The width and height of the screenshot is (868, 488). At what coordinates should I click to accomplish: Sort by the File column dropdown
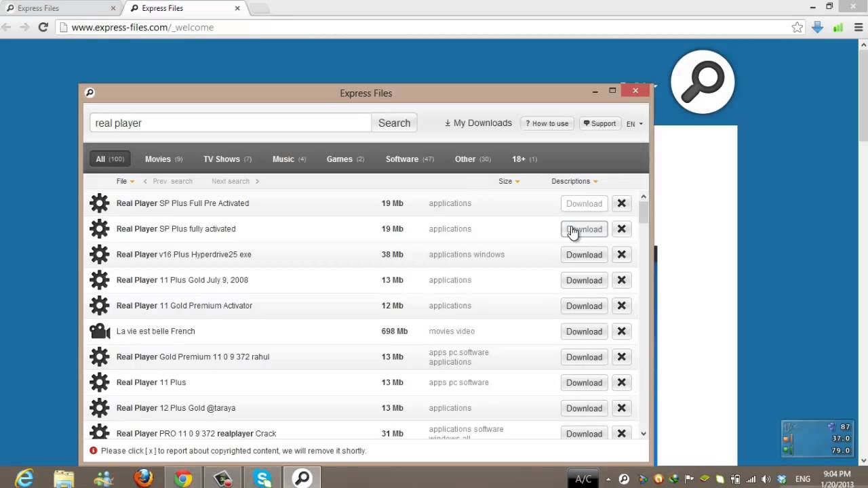[125, 181]
